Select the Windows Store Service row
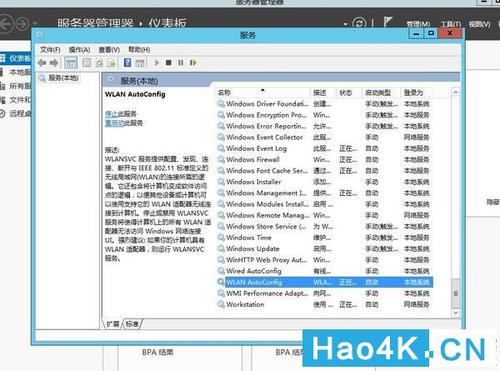 coord(325,226)
